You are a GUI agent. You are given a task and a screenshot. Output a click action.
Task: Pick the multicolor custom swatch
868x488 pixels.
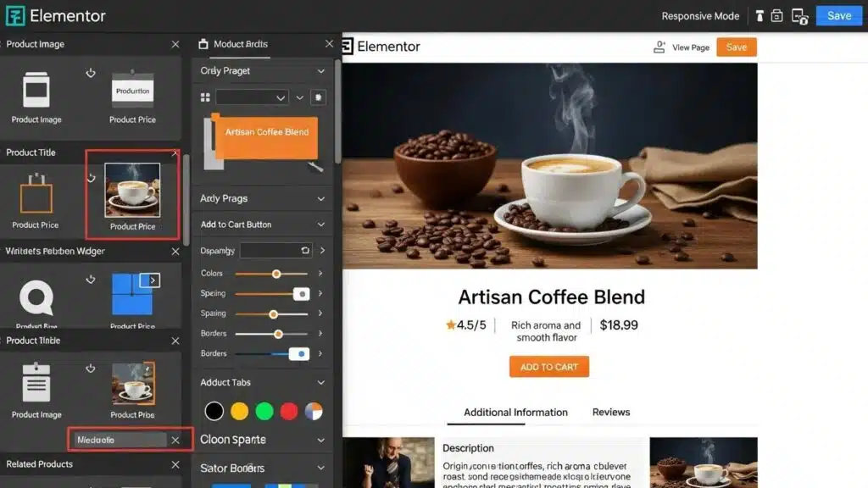[x=314, y=411]
